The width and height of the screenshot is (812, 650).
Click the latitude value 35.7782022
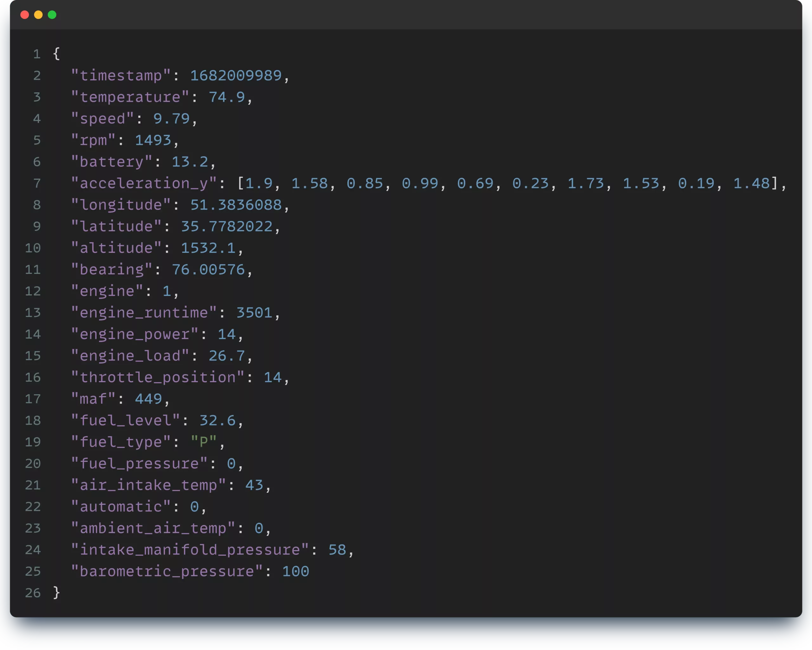(x=227, y=226)
